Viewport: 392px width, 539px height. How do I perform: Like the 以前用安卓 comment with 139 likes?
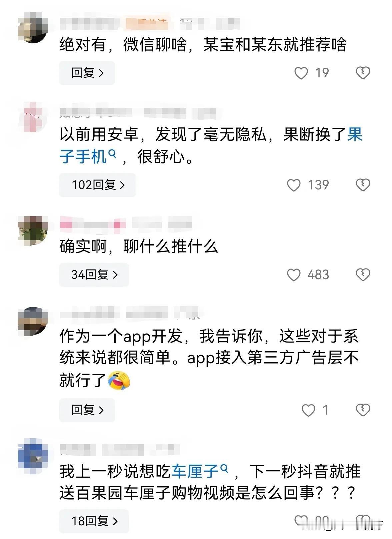coord(294,185)
